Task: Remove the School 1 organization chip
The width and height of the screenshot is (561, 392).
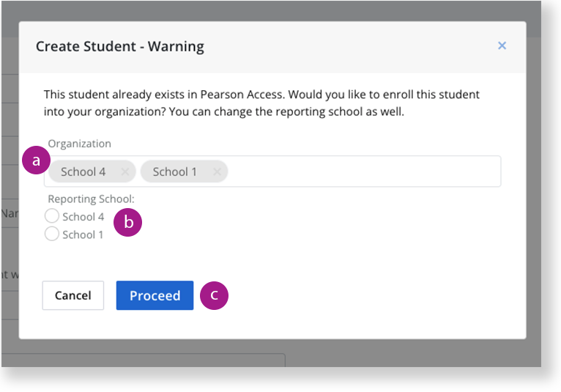Action: point(217,172)
